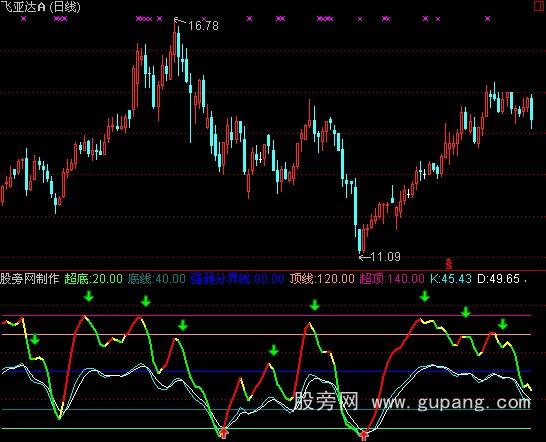Click the high price label 16.78
Screen dimensions: 546x442
[x=203, y=25]
